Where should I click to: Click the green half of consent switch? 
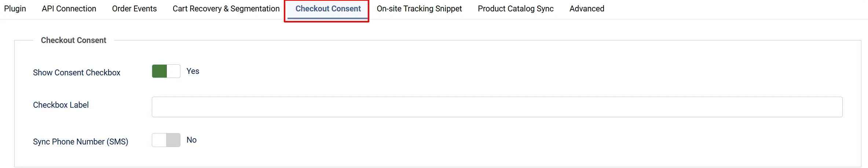160,71
